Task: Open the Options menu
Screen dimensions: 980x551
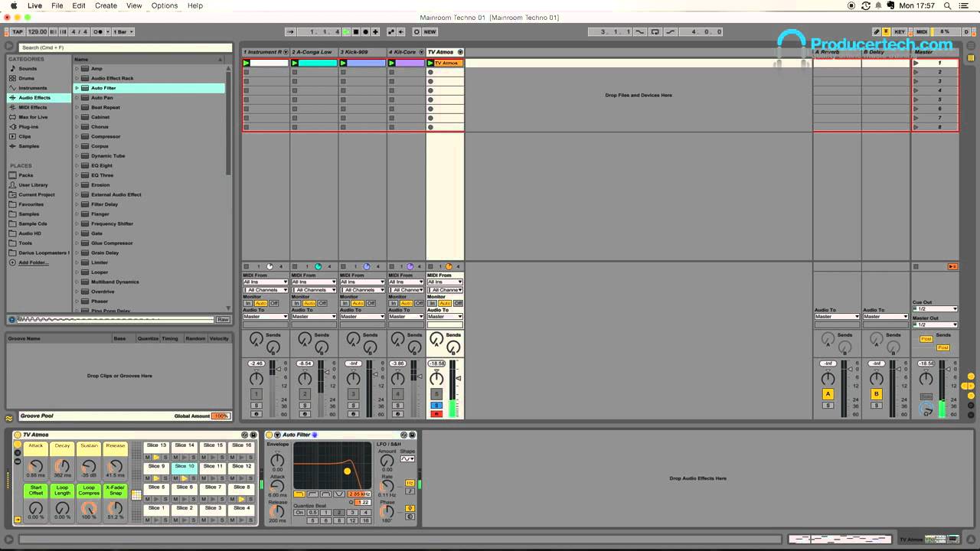Action: coord(165,5)
